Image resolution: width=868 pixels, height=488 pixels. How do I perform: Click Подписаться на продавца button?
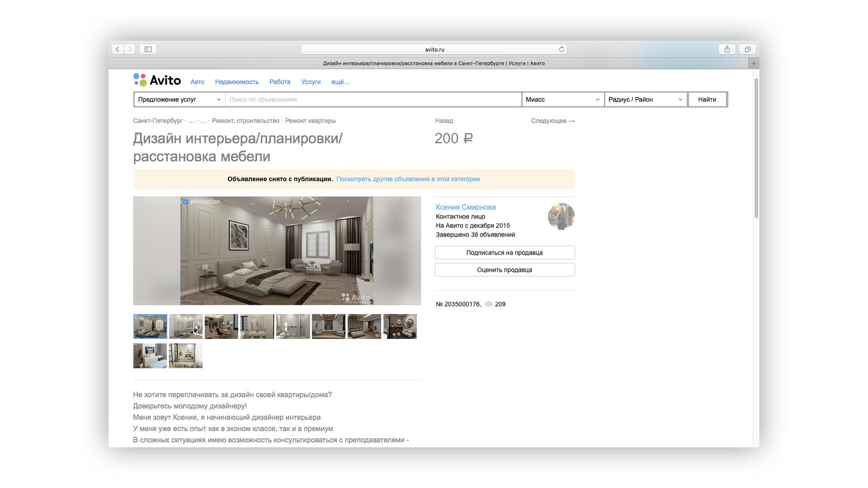click(x=505, y=253)
